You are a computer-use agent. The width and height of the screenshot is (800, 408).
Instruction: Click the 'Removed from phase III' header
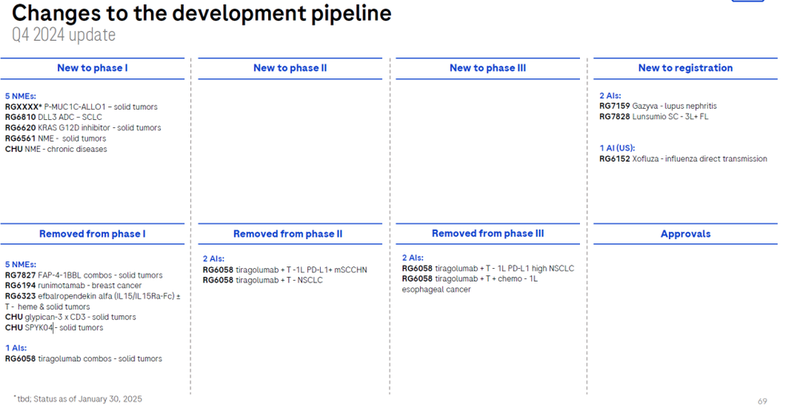[488, 234]
